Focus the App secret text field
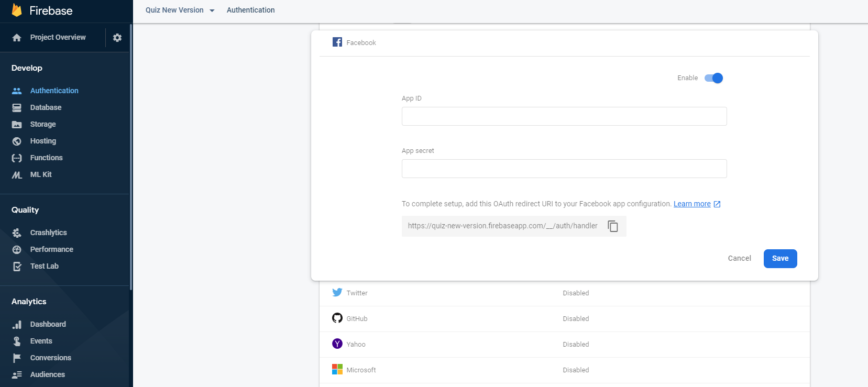The height and width of the screenshot is (387, 868). (x=564, y=169)
